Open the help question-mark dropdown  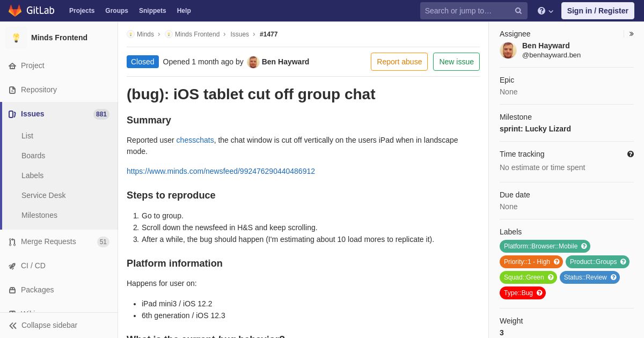[x=545, y=11]
